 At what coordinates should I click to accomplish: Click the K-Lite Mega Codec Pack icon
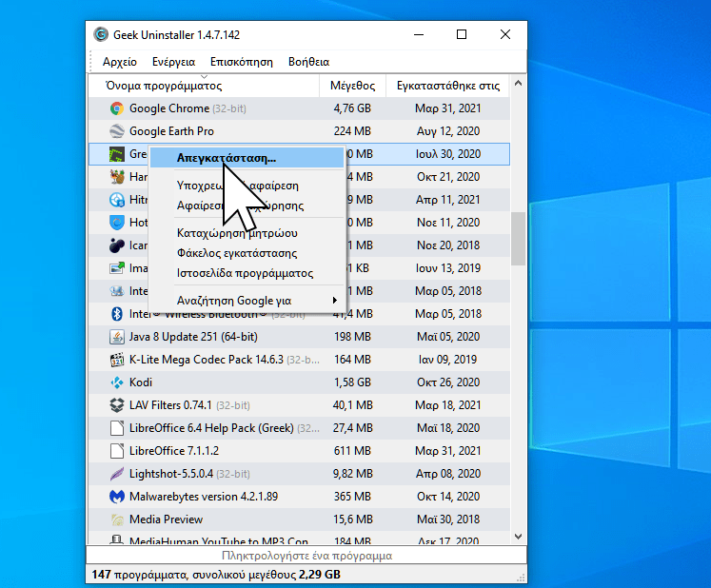(117, 360)
